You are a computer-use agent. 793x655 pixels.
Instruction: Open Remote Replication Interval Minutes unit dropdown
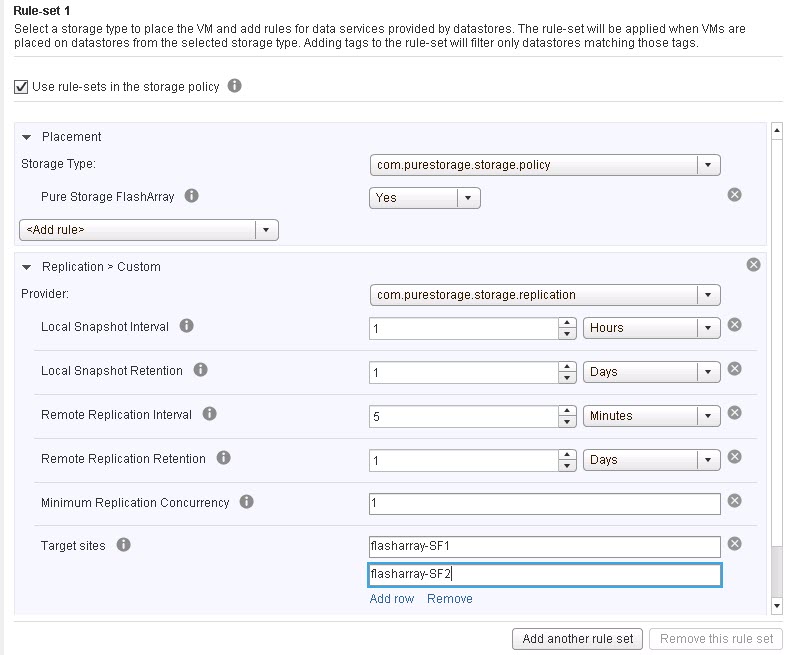coord(651,416)
